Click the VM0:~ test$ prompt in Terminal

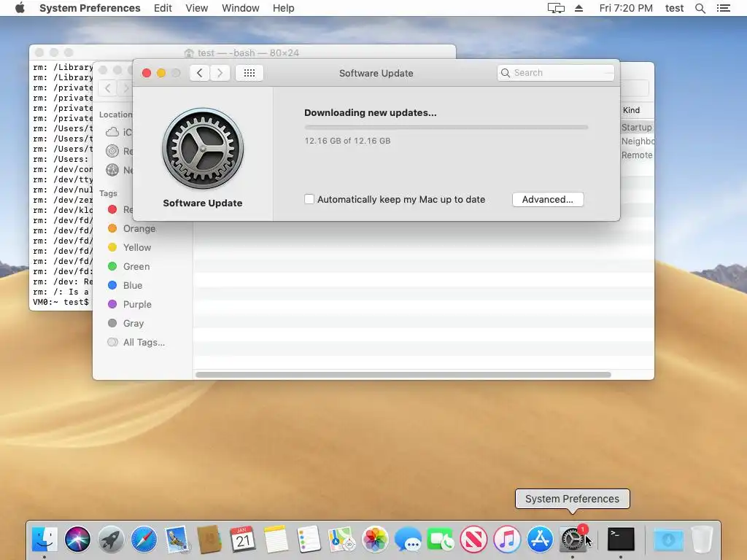(61, 302)
